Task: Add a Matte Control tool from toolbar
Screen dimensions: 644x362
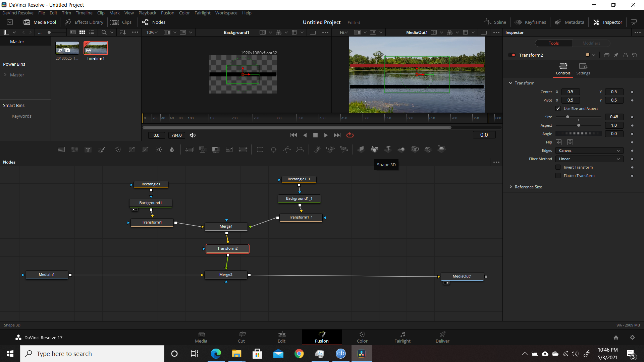Action: [x=216, y=149]
